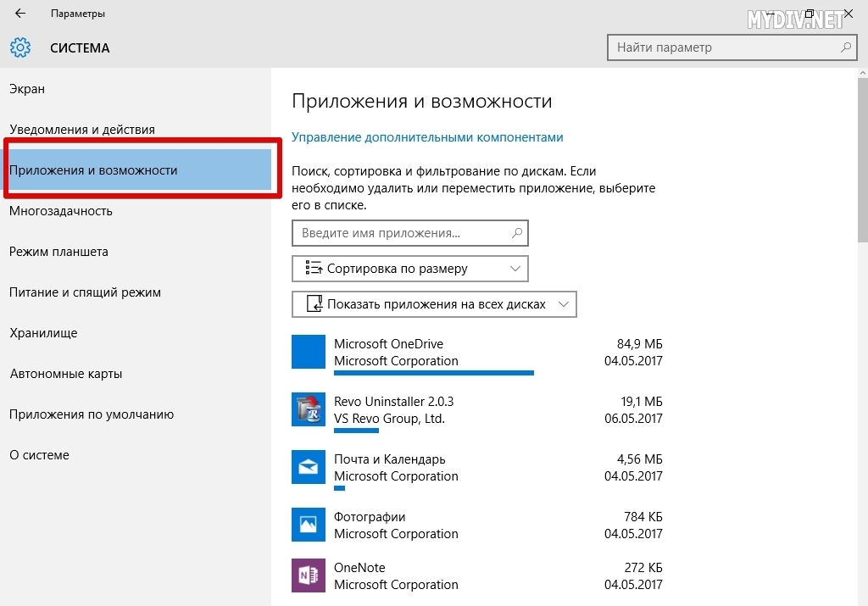Viewport: 868px width, 606px height.
Task: Click the back arrow in title bar
Action: coord(20,14)
